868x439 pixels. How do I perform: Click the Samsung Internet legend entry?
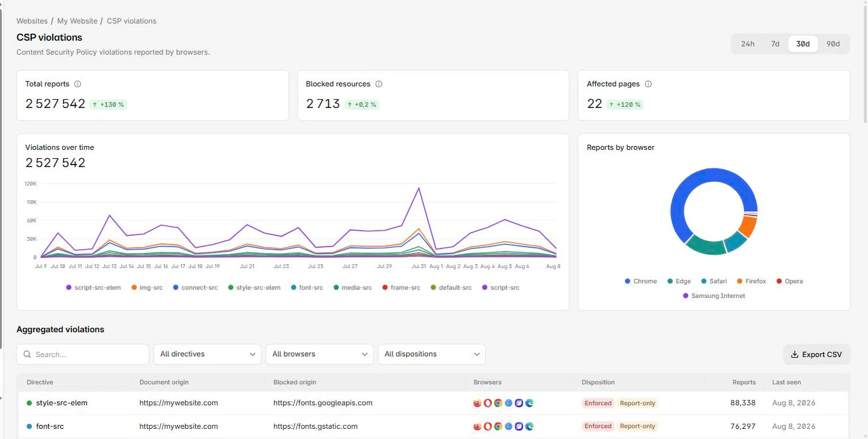point(713,296)
